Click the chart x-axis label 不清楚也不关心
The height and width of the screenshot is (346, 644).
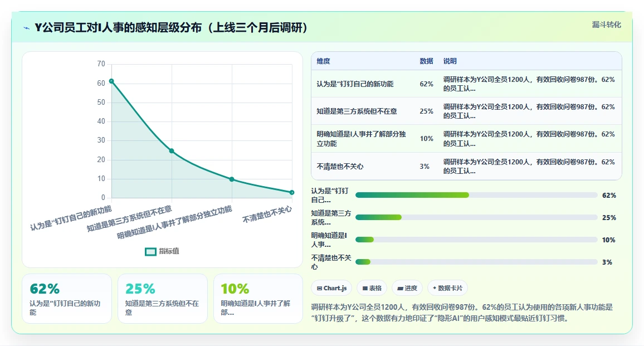click(x=267, y=215)
